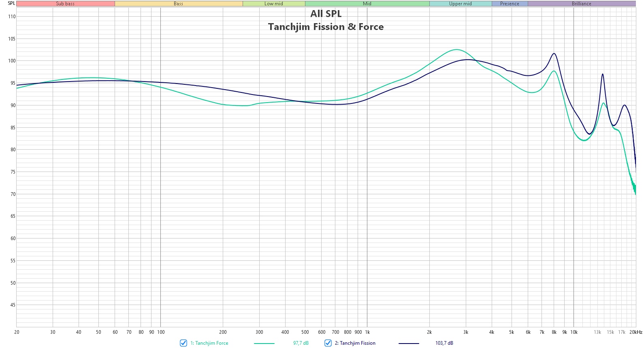Select the '1: Tanchjim Force' legend label

tap(209, 343)
